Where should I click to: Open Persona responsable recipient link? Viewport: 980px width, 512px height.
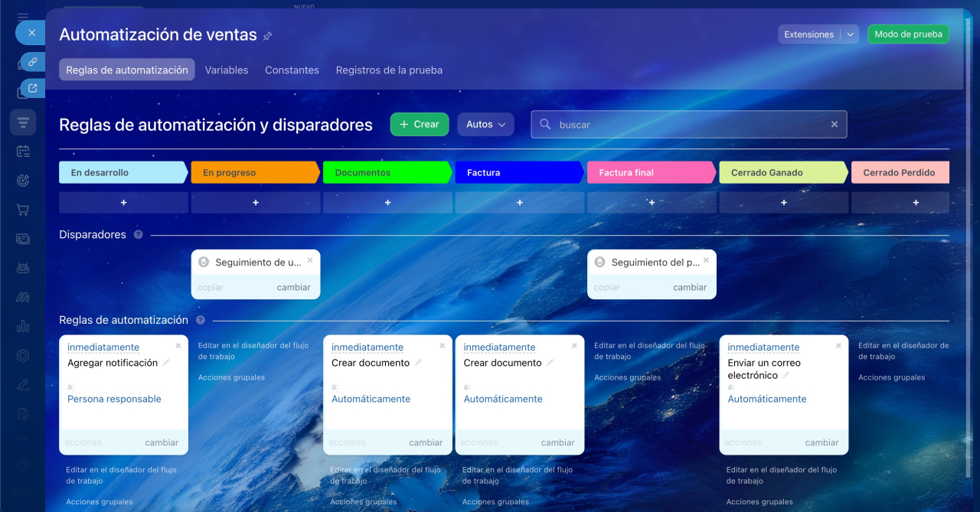tap(114, 399)
